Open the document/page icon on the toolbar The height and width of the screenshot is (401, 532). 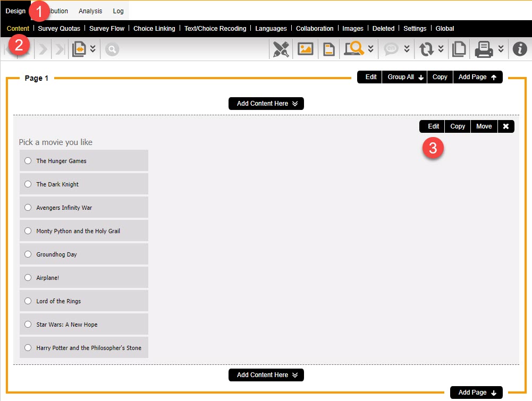pos(328,48)
